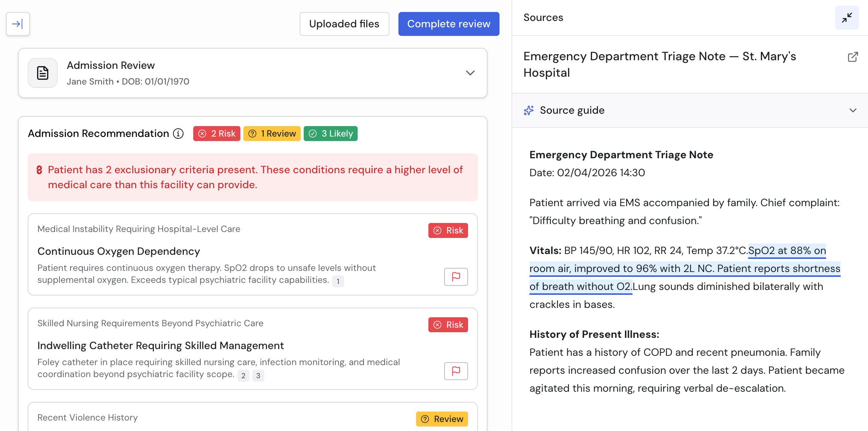Click the highlighted SpO2 source passage
This screenshot has height=431, width=868.
point(685,269)
